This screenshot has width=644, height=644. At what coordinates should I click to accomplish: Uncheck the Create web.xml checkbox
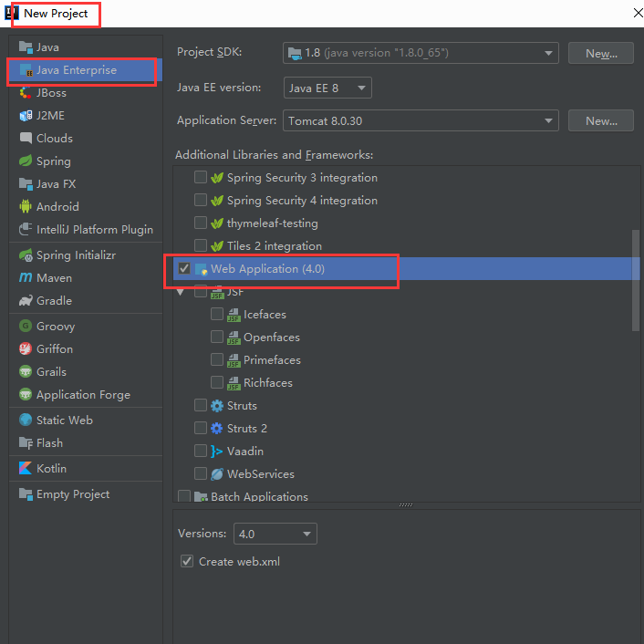coord(187,561)
